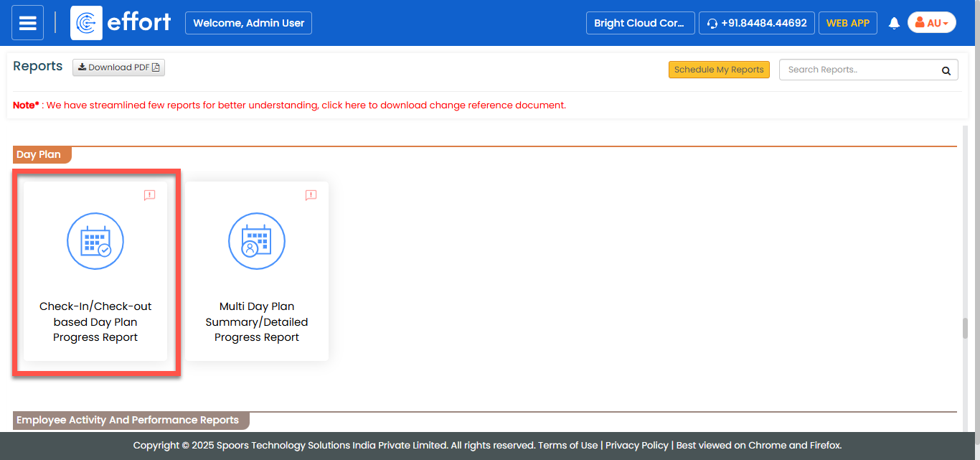980x460 pixels.
Task: Click the vertical scrollbar thumb
Action: [966, 328]
